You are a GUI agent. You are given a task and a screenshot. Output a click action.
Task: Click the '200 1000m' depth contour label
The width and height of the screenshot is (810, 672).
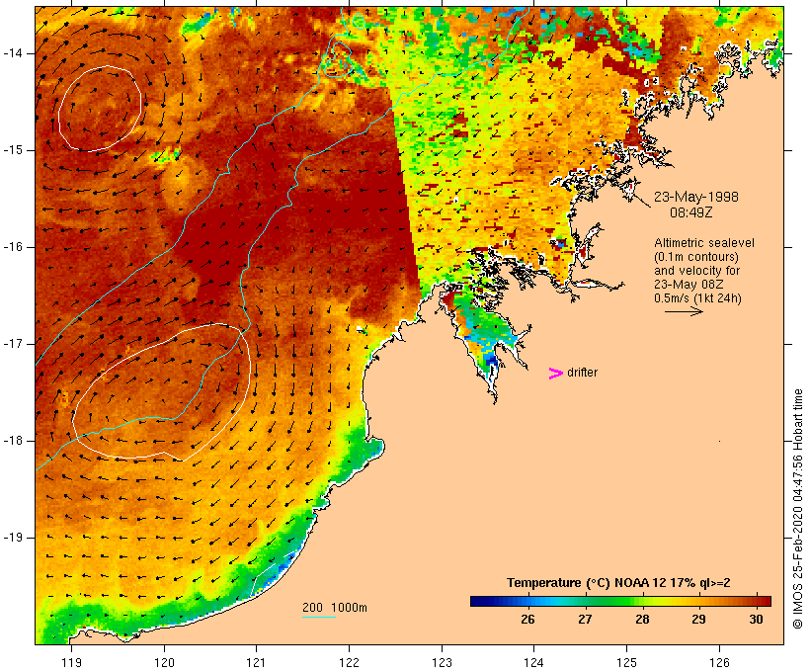click(335, 608)
